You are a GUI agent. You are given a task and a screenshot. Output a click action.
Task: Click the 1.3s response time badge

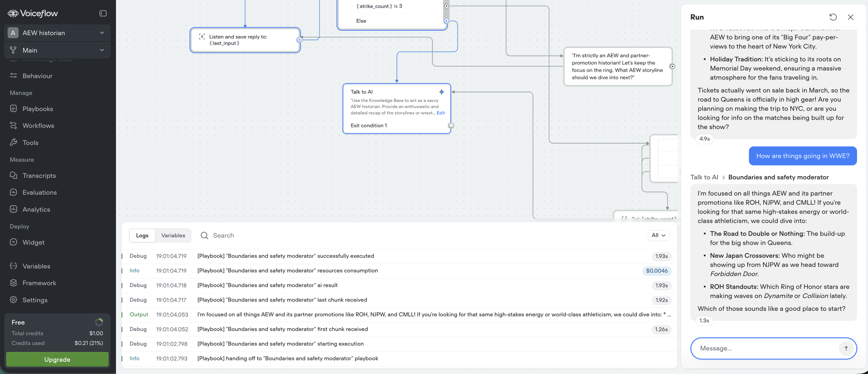704,321
